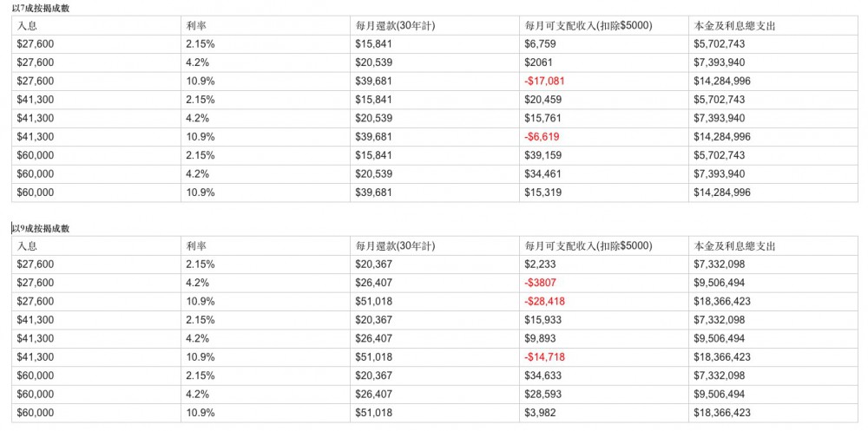The image size is (868, 431).
Task: Select the red -$6,619 cell
Action: [x=542, y=137]
